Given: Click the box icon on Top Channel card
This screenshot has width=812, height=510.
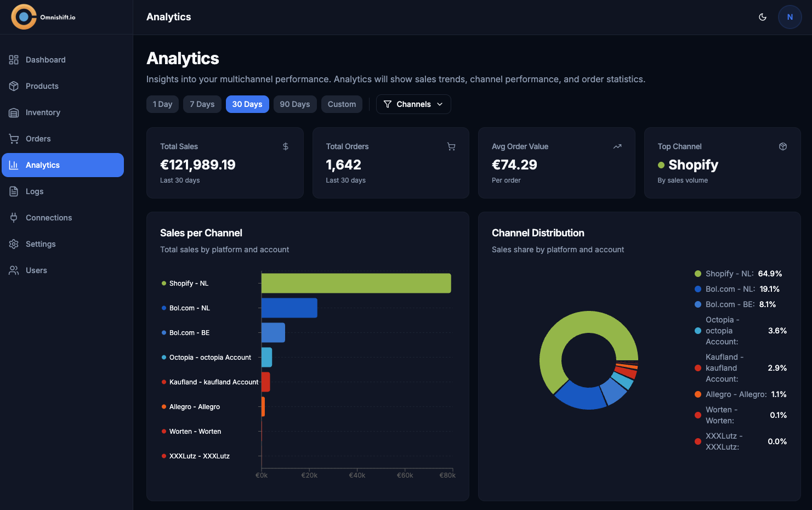Looking at the screenshot, I should [783, 146].
